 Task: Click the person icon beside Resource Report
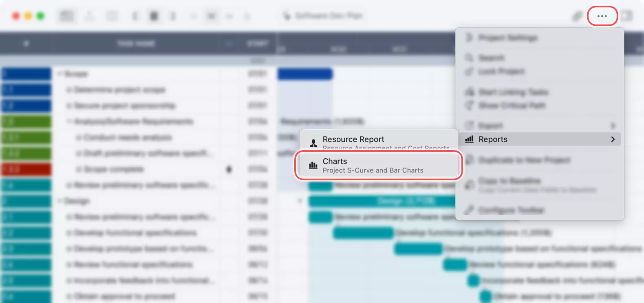[x=313, y=143]
